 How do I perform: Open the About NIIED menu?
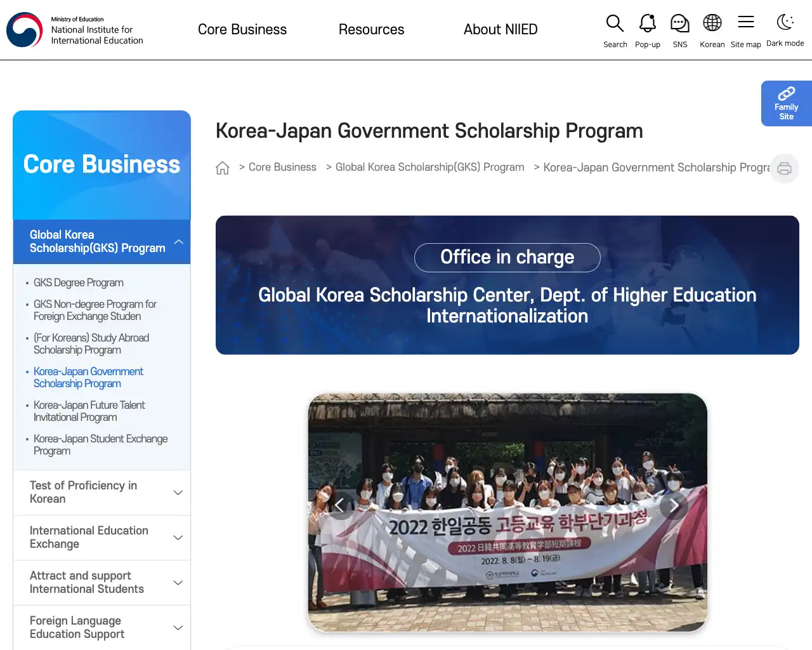click(501, 29)
